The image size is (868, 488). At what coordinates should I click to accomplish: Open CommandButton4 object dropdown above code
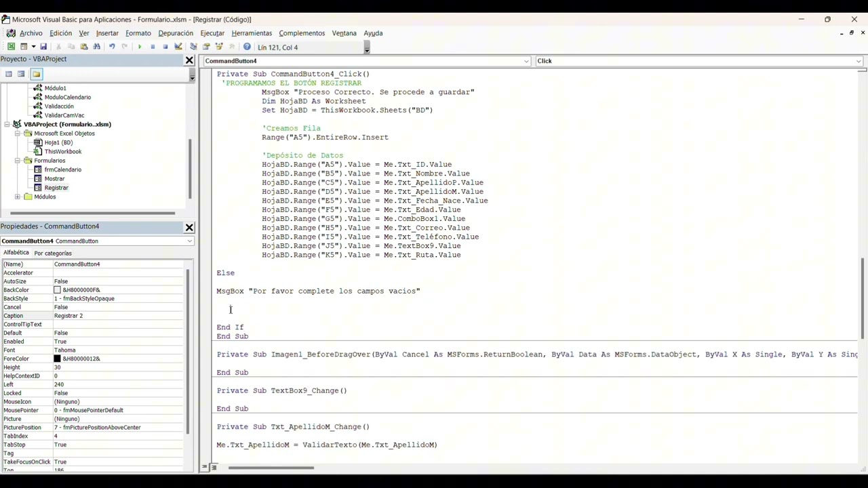[x=526, y=61]
